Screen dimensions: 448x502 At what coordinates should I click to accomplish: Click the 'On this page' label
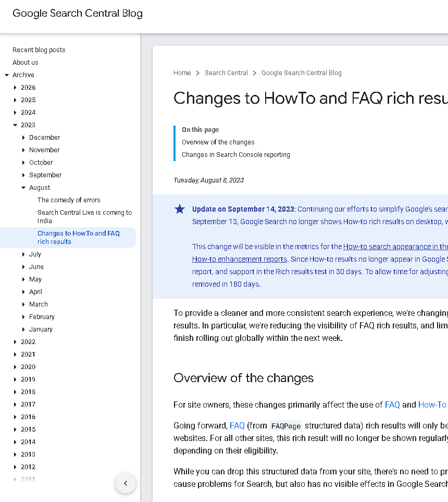tap(201, 129)
